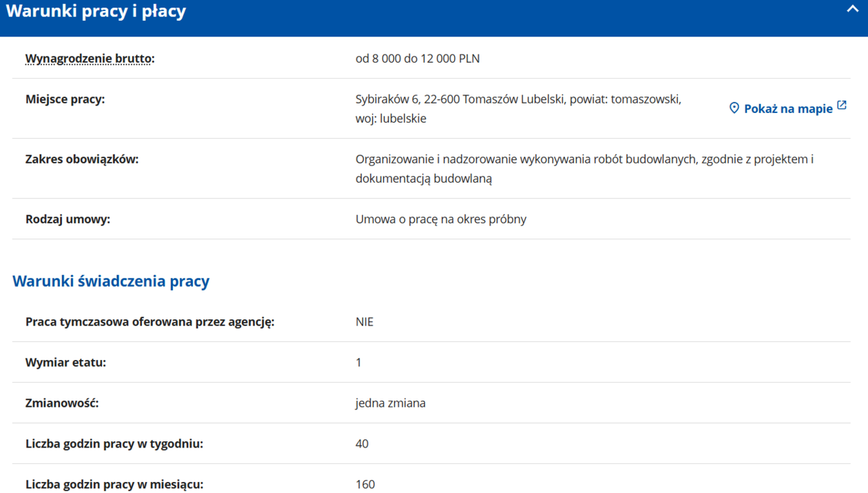The width and height of the screenshot is (868, 493).
Task: Click the Miejsce pracy label
Action: click(65, 99)
